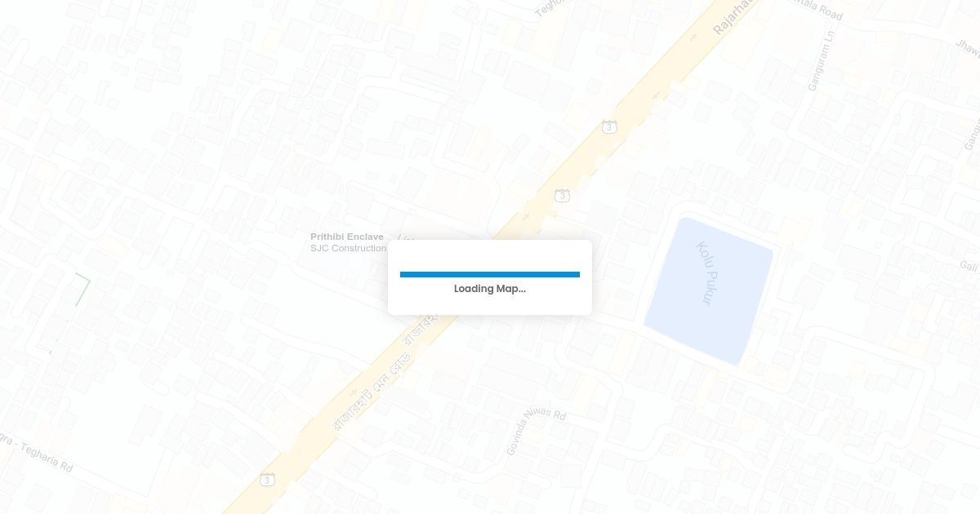Screen dimensions: 980x514
Task: Click the white loading dialog box background
Action: coord(490,277)
